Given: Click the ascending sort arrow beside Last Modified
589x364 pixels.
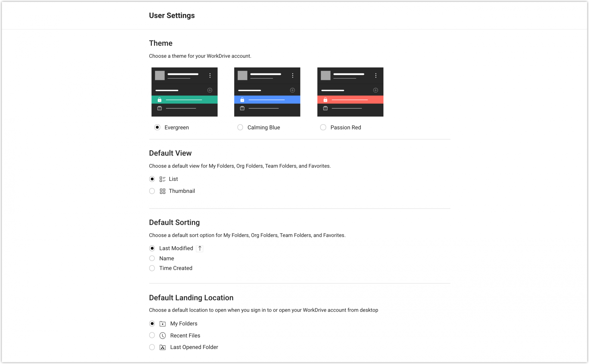Looking at the screenshot, I should [x=200, y=248].
